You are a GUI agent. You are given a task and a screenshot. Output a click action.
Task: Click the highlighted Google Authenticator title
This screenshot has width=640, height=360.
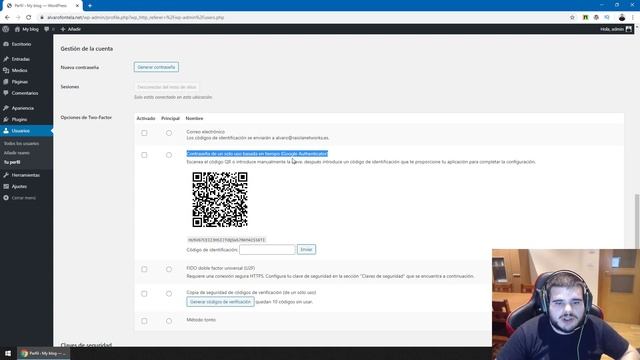click(257, 153)
